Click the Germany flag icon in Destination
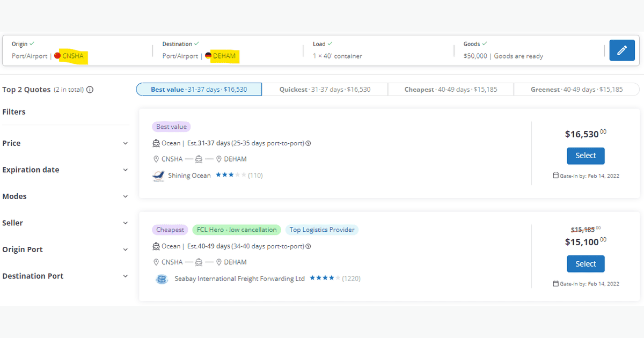644x338 pixels. click(208, 56)
